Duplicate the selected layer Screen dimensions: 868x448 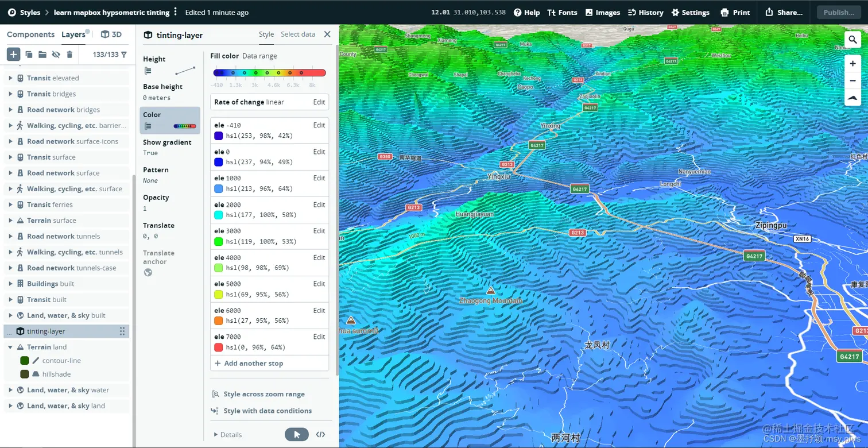coord(29,55)
